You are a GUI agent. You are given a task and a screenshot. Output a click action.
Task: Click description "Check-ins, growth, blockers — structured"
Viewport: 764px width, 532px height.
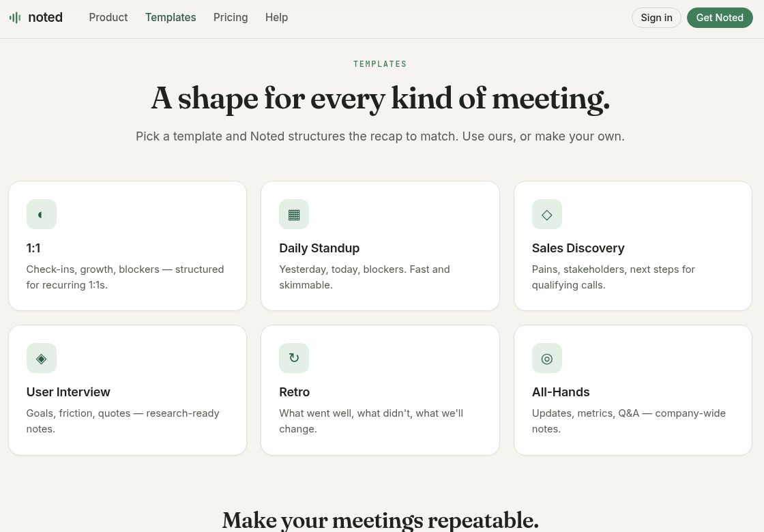coord(126,277)
